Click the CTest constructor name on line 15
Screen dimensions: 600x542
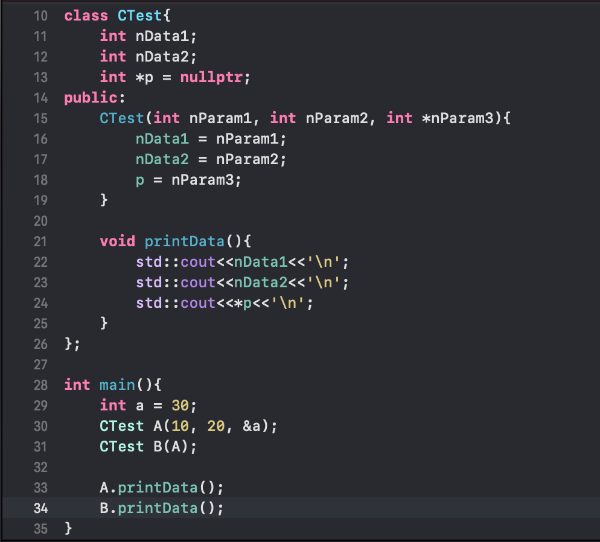pos(122,118)
